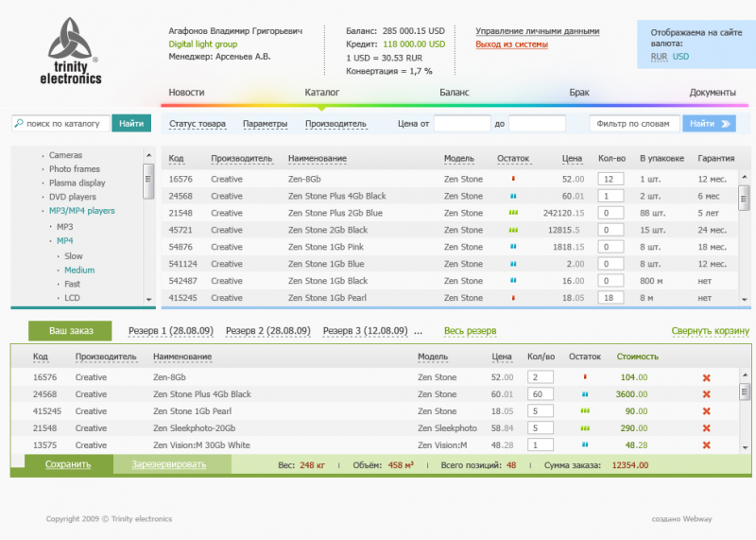756x540 pixels.
Task: Collapse the MP4 subcategory
Action: 64,241
